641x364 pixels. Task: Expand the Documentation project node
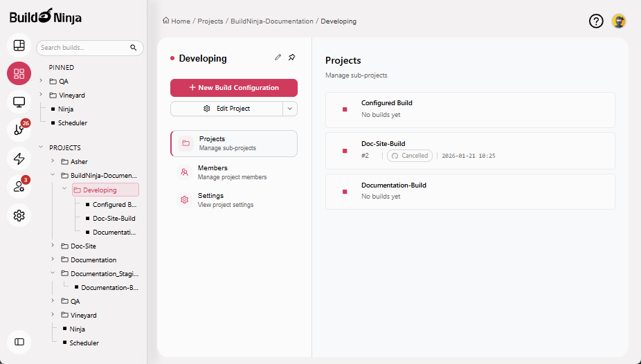[53, 260]
